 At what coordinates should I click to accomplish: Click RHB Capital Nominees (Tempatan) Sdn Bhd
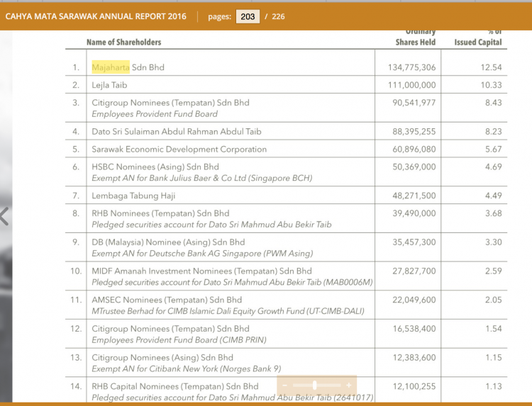coord(175,386)
